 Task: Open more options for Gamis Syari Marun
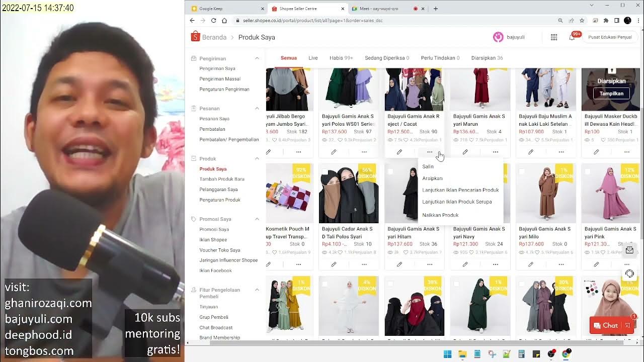click(x=496, y=152)
